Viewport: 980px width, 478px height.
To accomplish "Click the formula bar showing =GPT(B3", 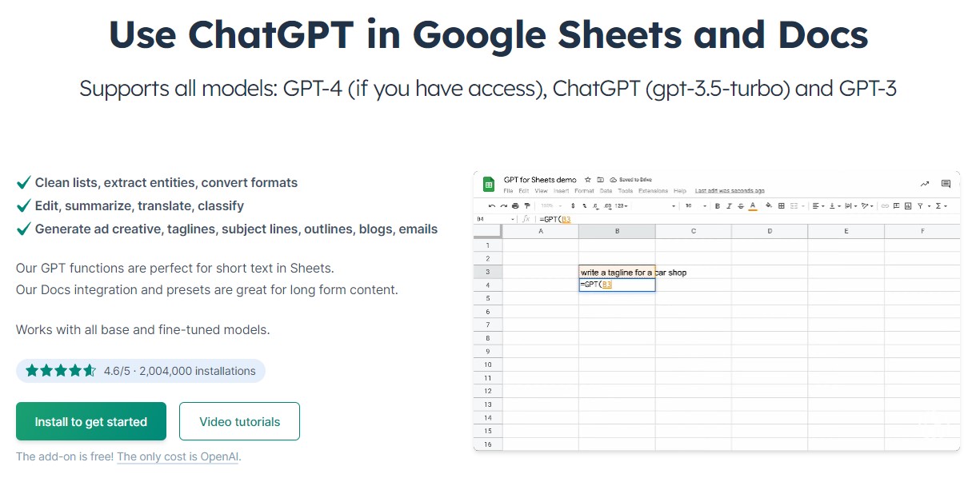I will (x=746, y=218).
